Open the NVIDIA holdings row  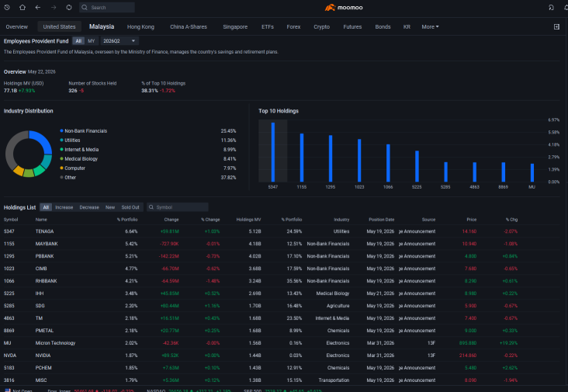[x=282, y=356]
